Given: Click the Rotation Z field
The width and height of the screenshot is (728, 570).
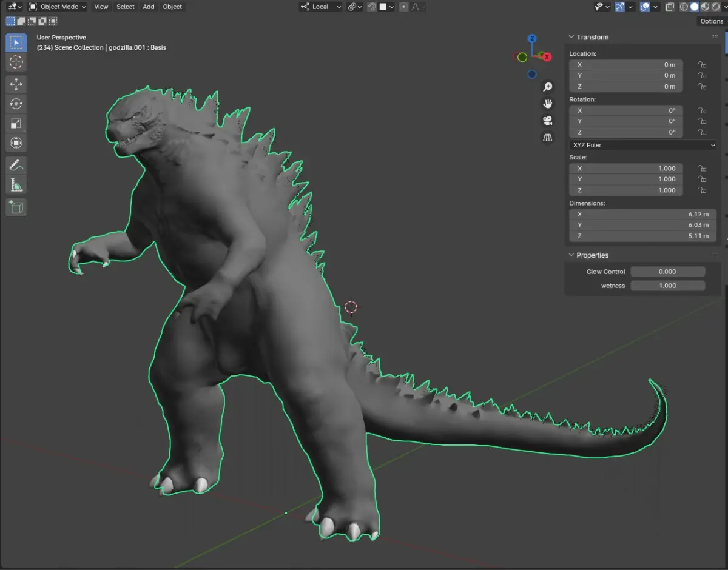Looking at the screenshot, I should (x=626, y=132).
